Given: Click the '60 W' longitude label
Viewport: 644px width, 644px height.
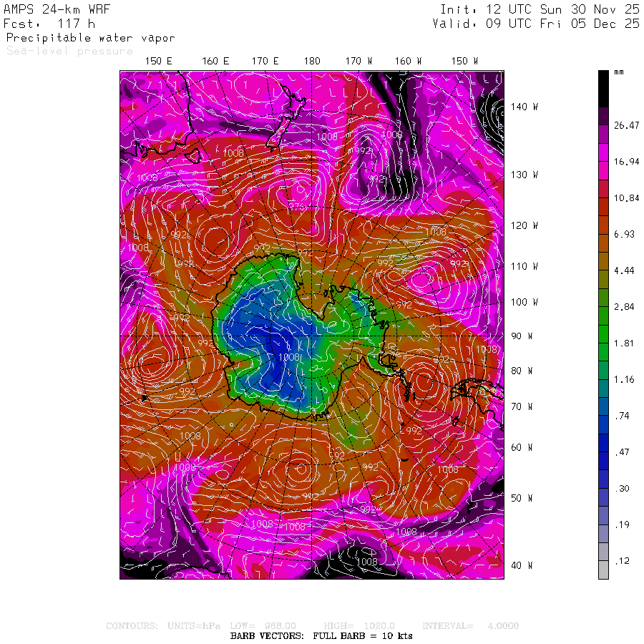Looking at the screenshot, I should point(522,447).
